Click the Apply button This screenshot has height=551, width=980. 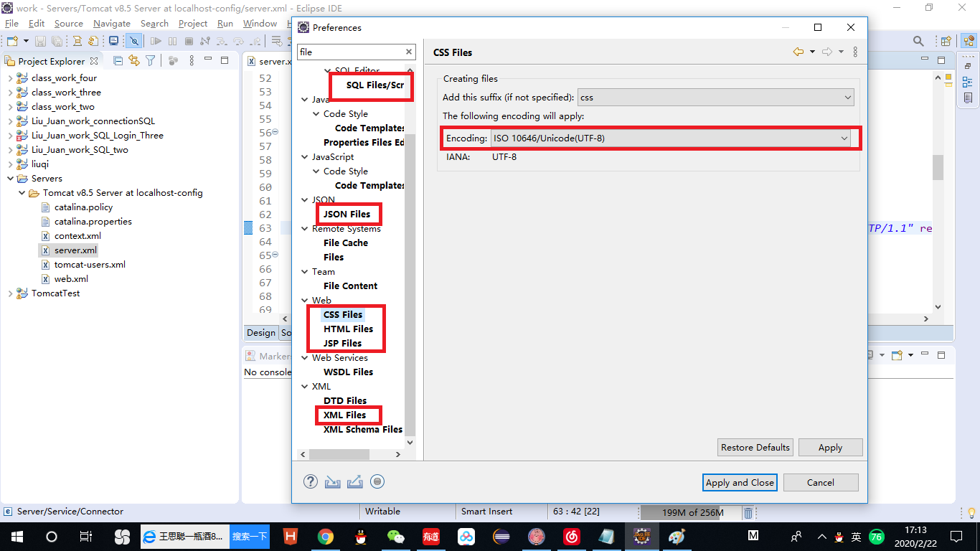coord(830,448)
